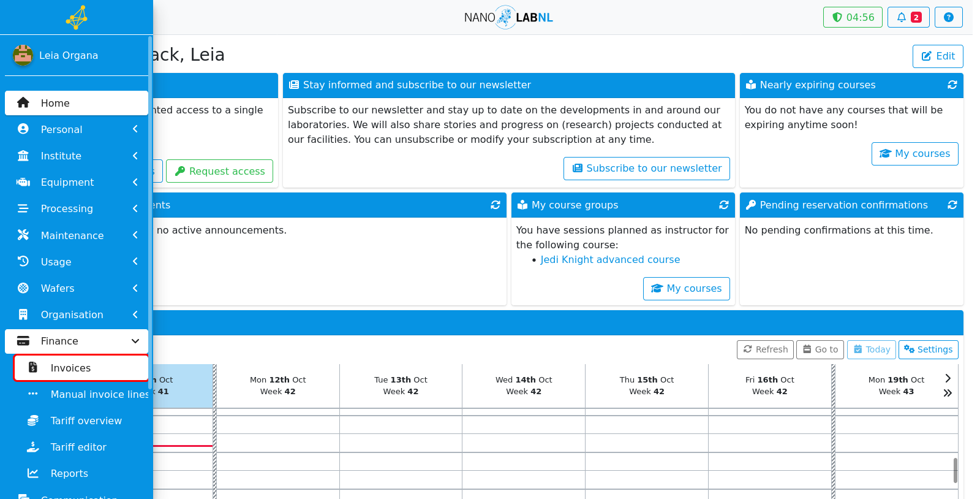
Task: Click the calendar vertical scrollbar
Action: pyautogui.click(x=955, y=470)
